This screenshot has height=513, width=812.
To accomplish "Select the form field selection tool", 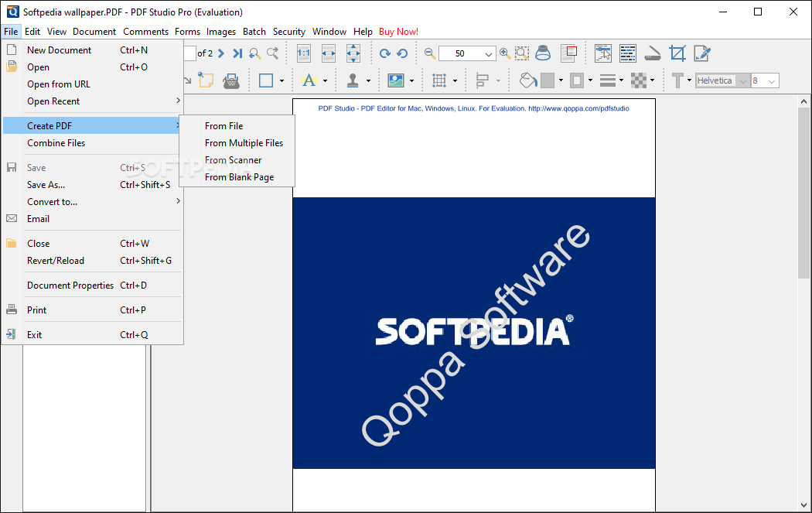I will tap(602, 53).
